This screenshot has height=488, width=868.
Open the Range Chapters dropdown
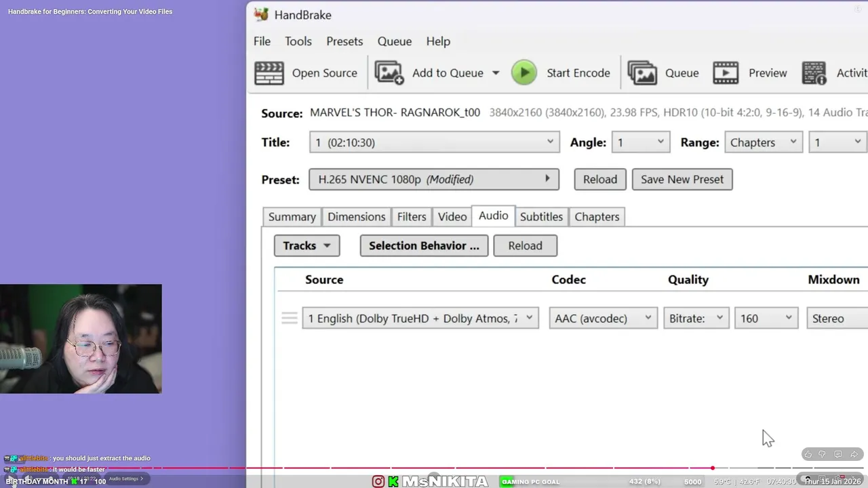[764, 142]
